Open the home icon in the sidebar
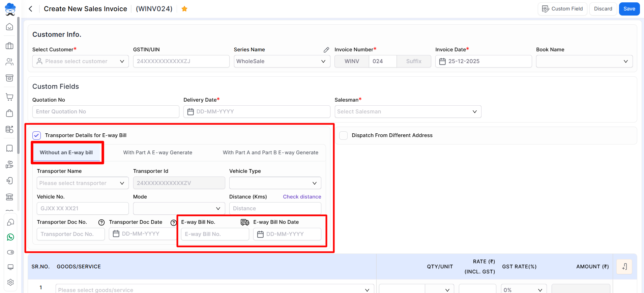This screenshot has width=644, height=293. click(x=10, y=27)
